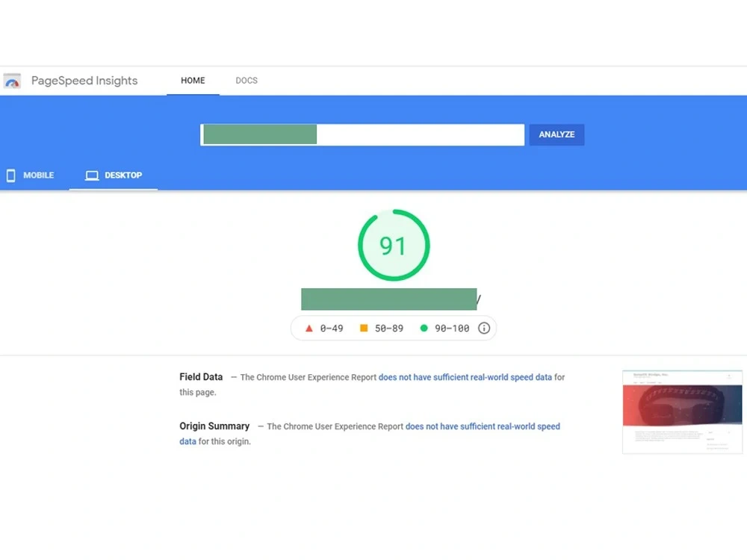
Task: Click the mobile phone icon
Action: click(11, 175)
